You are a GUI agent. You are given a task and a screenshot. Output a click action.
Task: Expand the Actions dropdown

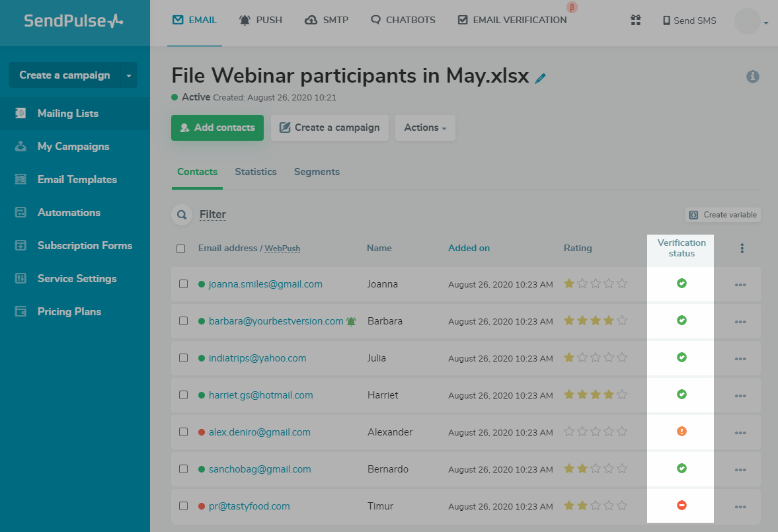tap(425, 128)
